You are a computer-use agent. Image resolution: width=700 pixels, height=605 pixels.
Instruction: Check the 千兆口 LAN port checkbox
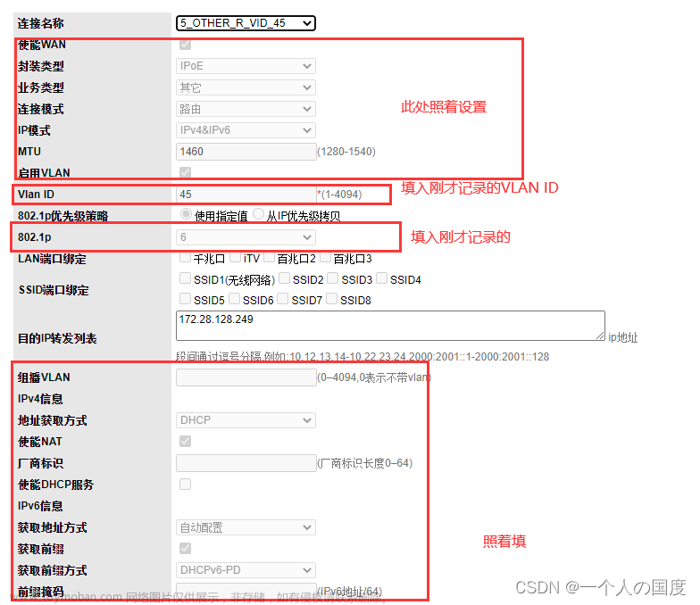pos(186,257)
